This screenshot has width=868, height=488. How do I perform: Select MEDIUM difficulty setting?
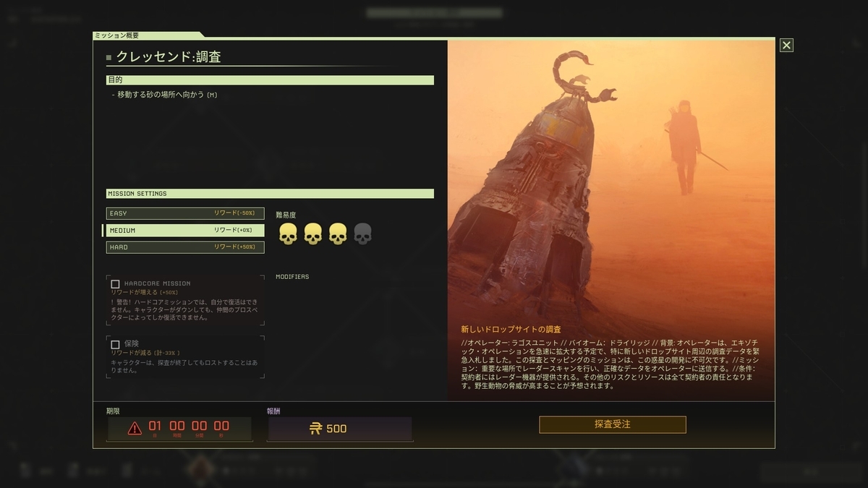[x=185, y=230]
